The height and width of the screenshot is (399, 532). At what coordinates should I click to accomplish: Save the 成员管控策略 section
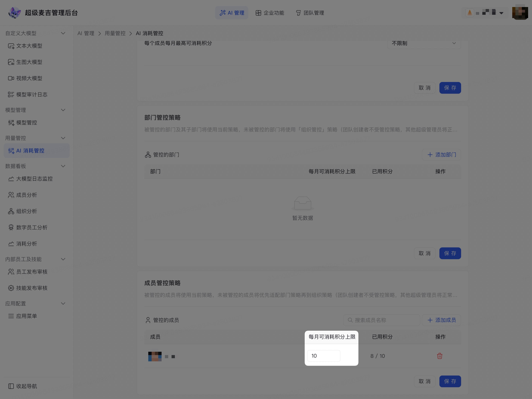pyautogui.click(x=450, y=381)
